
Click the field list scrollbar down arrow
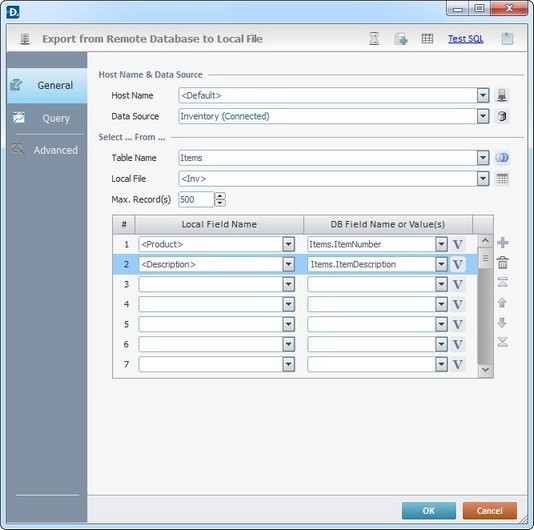(x=485, y=370)
